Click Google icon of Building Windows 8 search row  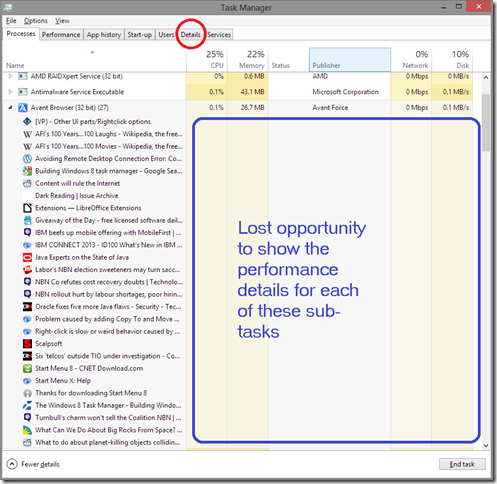click(x=27, y=171)
